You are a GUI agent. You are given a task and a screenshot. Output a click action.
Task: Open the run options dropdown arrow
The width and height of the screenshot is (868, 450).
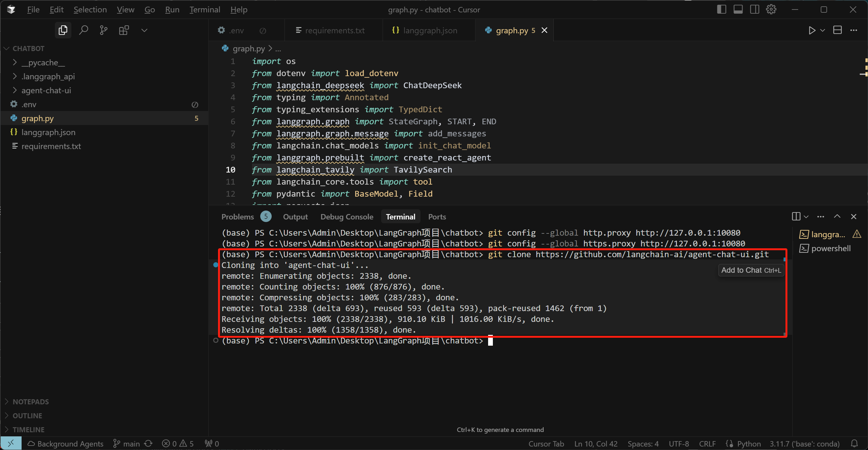coord(823,30)
